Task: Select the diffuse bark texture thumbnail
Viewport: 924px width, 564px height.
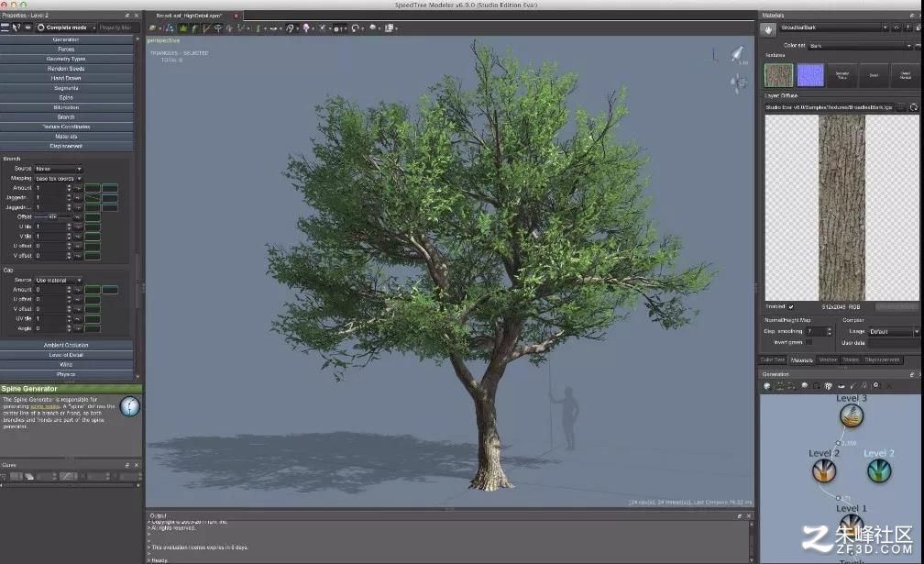Action: [778, 75]
